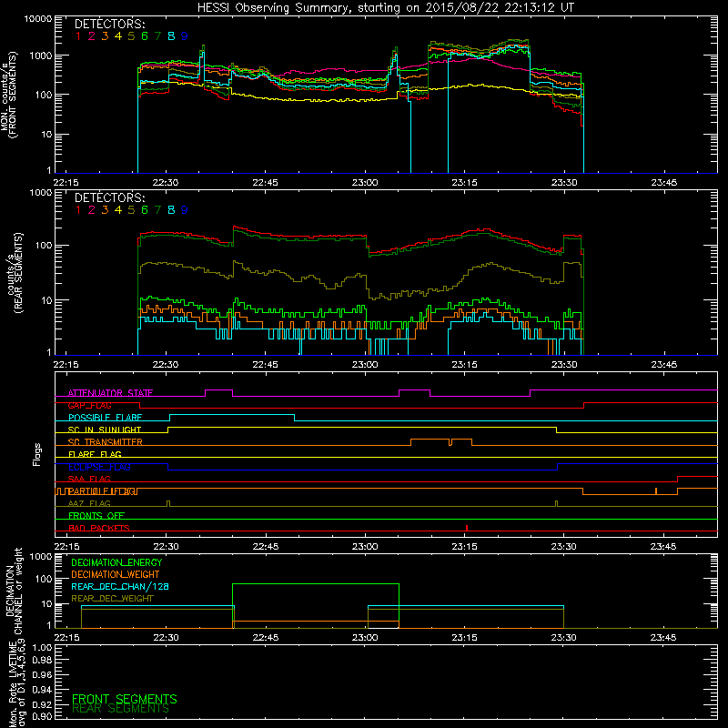This screenshot has width=728, height=728.
Task: Click the HESSI Observing Summary title text
Action: pyautogui.click(x=385, y=7)
